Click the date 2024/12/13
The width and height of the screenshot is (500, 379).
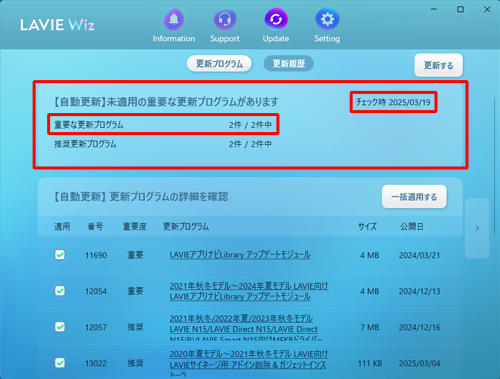(x=419, y=291)
